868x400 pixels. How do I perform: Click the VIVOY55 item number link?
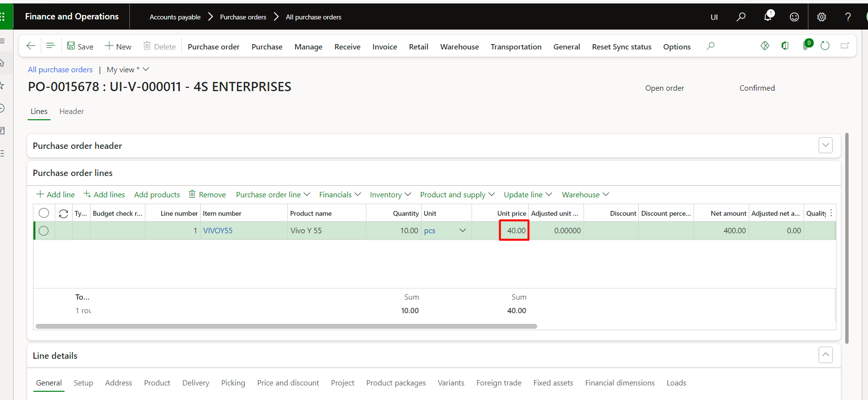coord(218,231)
